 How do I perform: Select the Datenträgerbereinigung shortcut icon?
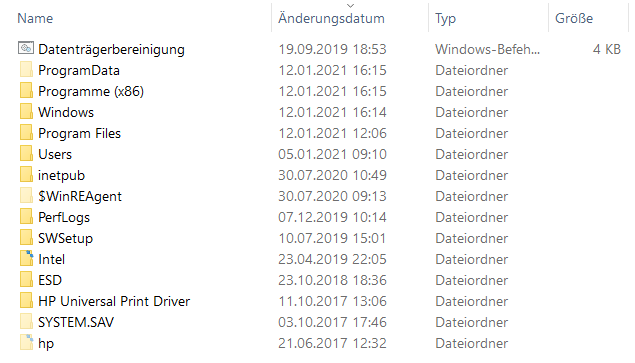pyautogui.click(x=26, y=48)
